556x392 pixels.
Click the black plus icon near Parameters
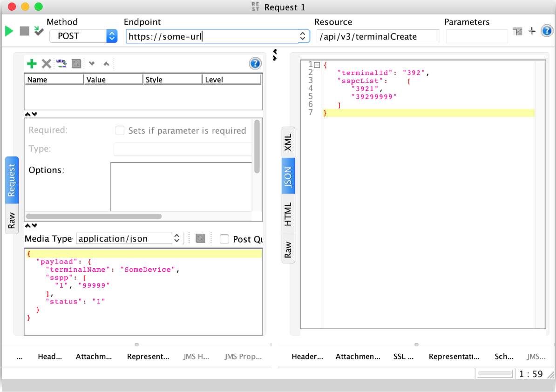(532, 31)
